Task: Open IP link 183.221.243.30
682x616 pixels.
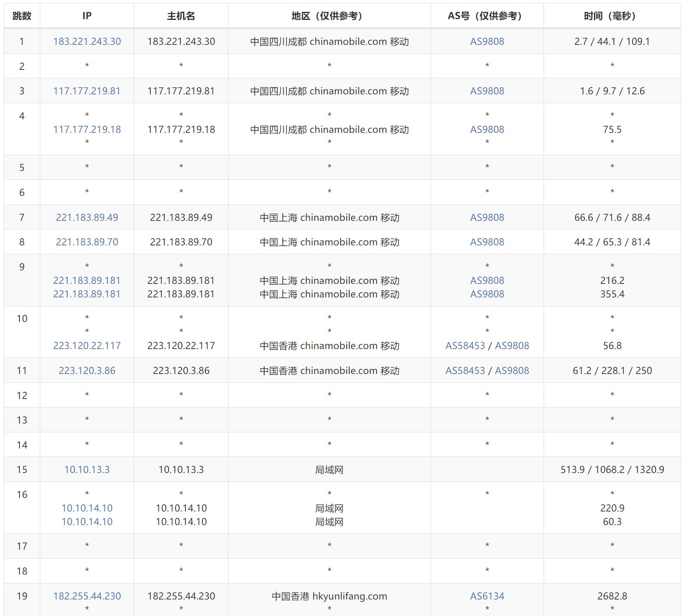Action: pos(87,41)
